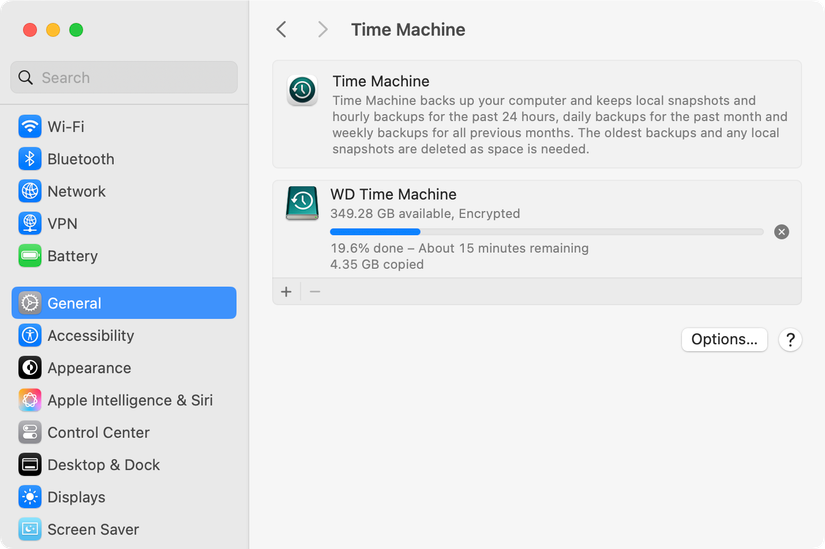The height and width of the screenshot is (549, 825).
Task: Open Desktop & Dock settings
Action: [x=103, y=465]
